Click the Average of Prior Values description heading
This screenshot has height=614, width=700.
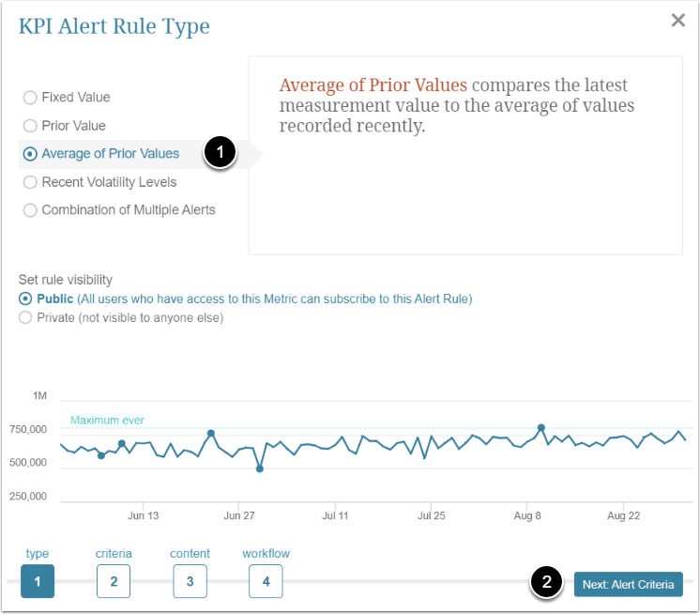coord(373,85)
